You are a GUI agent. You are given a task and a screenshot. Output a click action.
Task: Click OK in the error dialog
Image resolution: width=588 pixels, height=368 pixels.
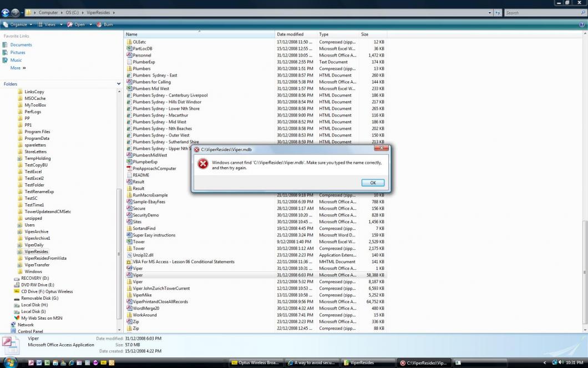[373, 183]
